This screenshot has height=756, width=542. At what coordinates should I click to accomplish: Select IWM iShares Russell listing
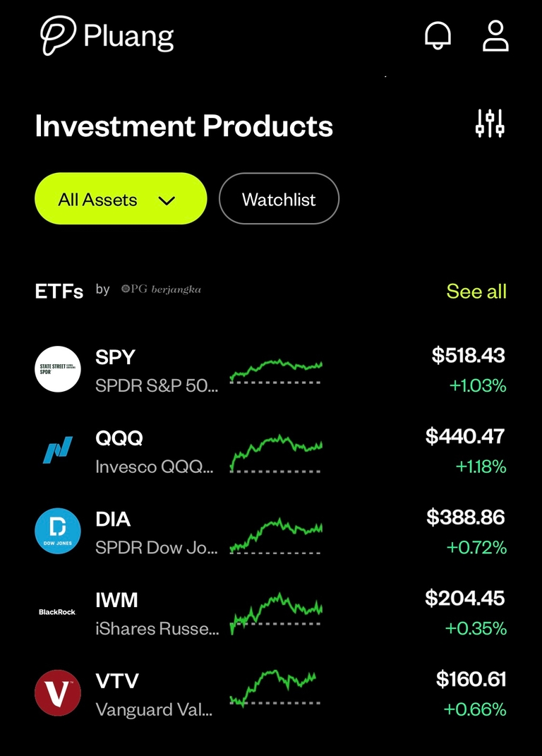pyautogui.click(x=157, y=613)
